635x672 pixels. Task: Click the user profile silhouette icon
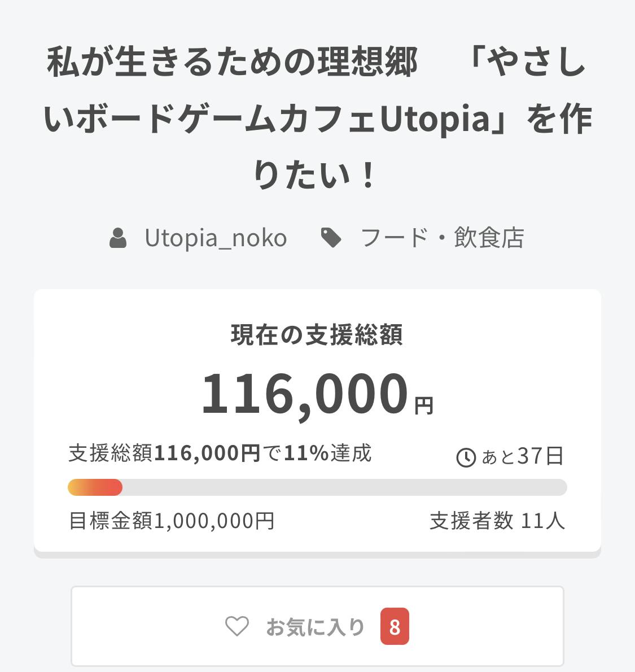(x=118, y=238)
